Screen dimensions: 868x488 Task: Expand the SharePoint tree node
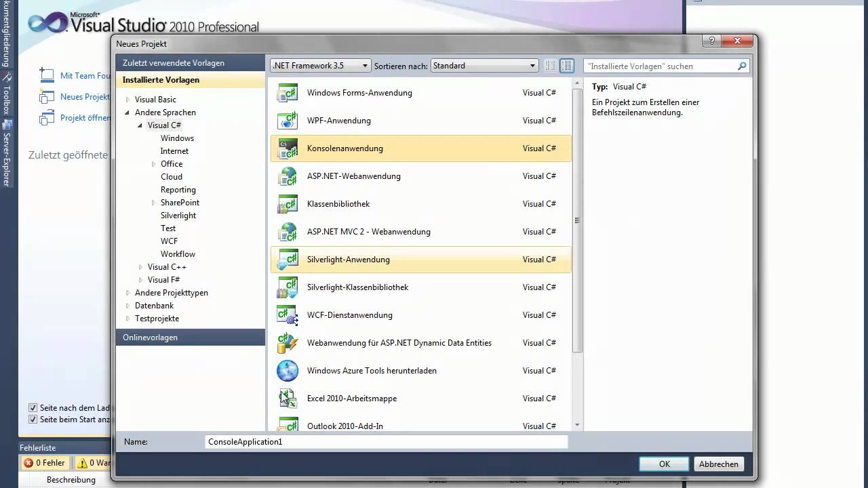point(153,203)
